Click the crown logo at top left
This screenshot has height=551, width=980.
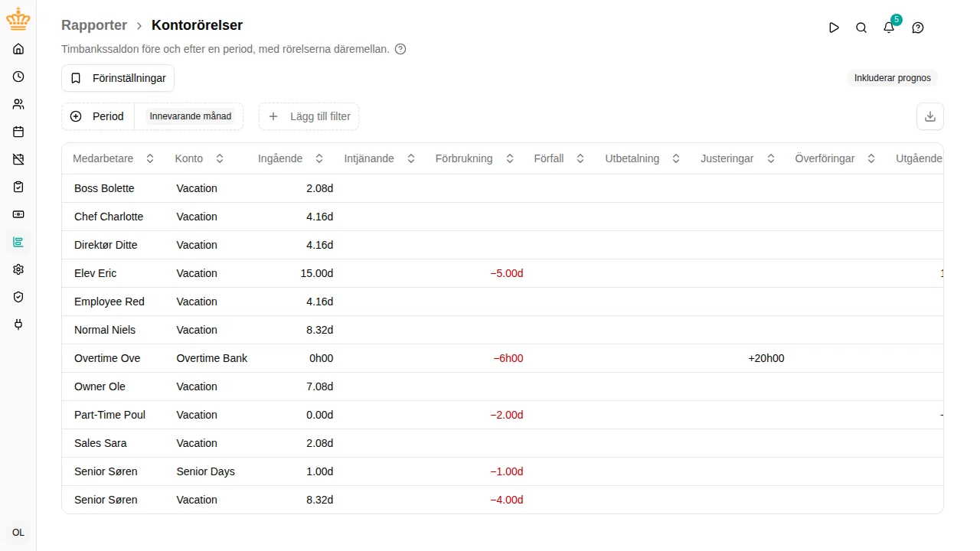click(x=18, y=20)
